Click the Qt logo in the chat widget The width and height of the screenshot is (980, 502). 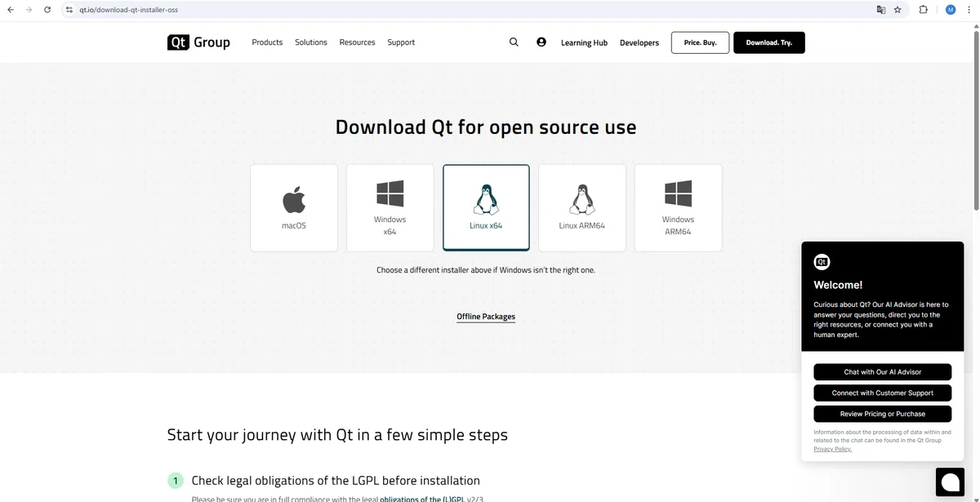coord(822,262)
